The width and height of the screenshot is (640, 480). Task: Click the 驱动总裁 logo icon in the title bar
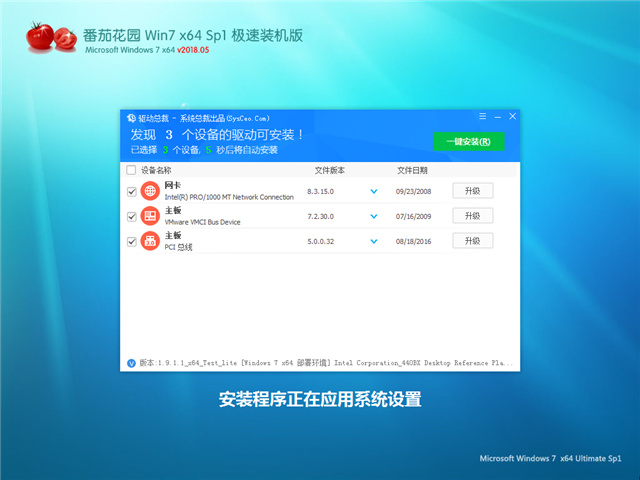131,118
